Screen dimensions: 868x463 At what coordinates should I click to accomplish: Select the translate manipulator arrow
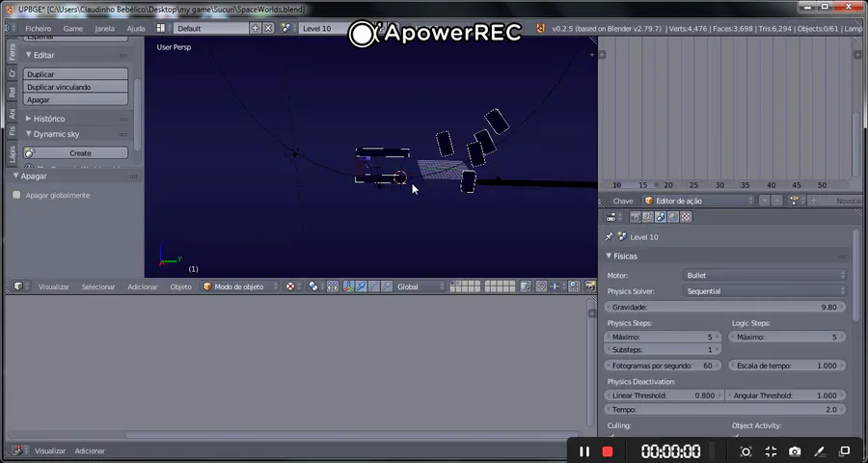coord(361,286)
